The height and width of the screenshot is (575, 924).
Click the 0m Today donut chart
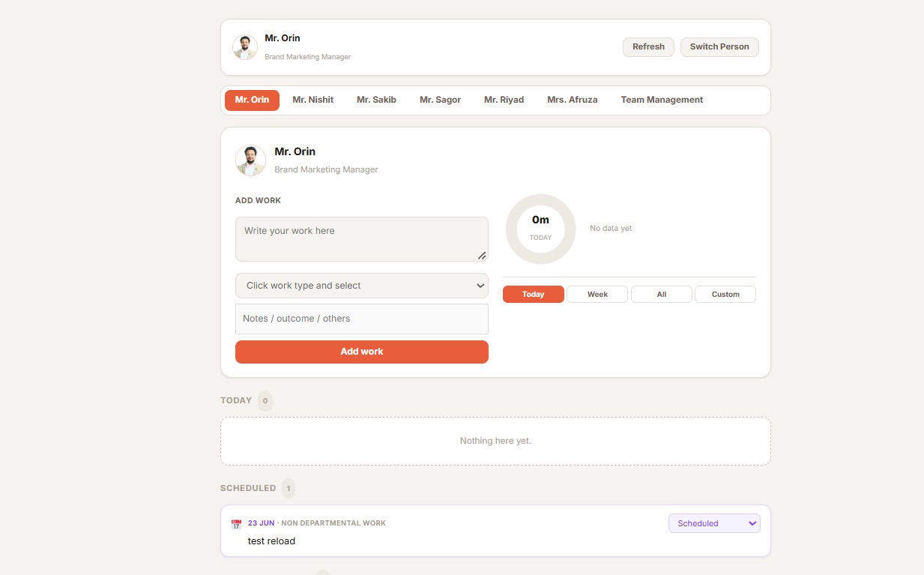(540, 229)
